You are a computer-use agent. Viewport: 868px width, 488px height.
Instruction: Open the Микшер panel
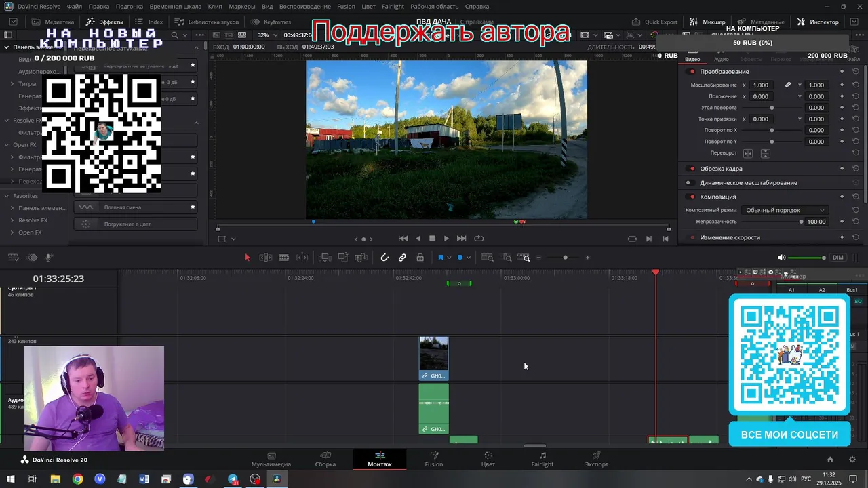tap(708, 22)
